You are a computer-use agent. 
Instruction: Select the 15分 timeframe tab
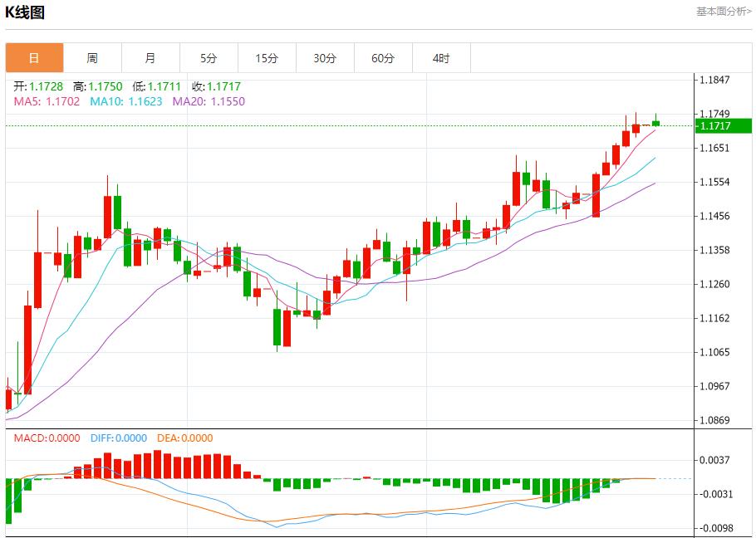point(267,58)
